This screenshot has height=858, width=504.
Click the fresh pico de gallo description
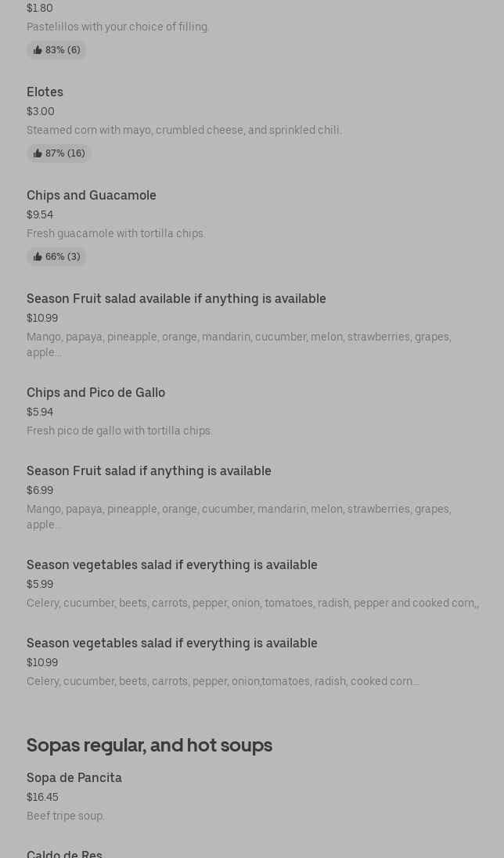tap(120, 431)
